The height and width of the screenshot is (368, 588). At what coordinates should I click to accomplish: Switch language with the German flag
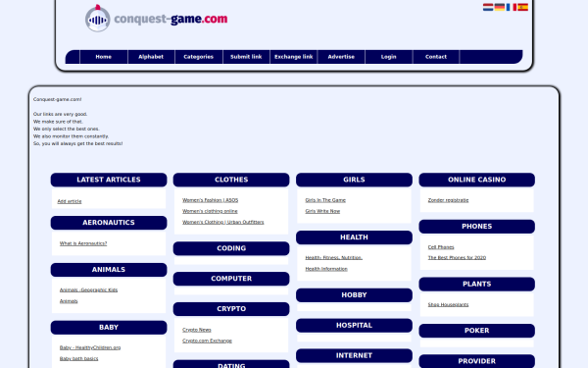tap(500, 7)
